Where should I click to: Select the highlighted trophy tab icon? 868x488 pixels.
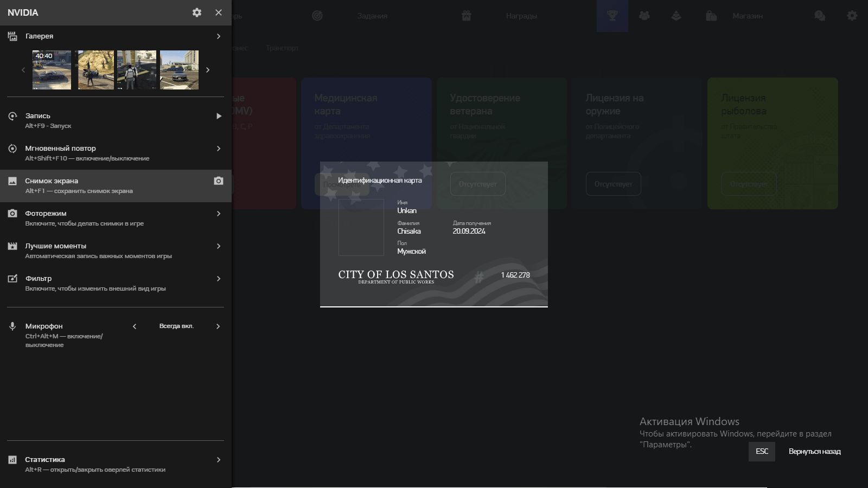[612, 16]
